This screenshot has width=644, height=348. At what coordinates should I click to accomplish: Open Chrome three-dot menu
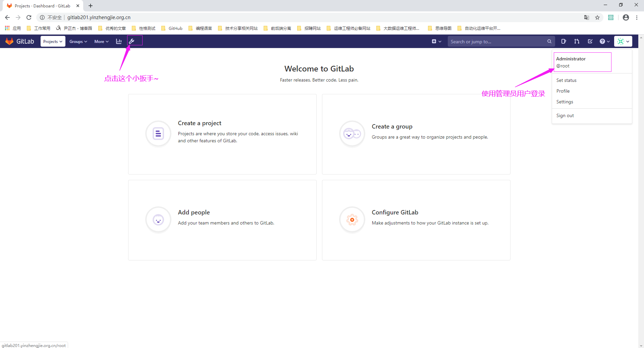point(637,17)
